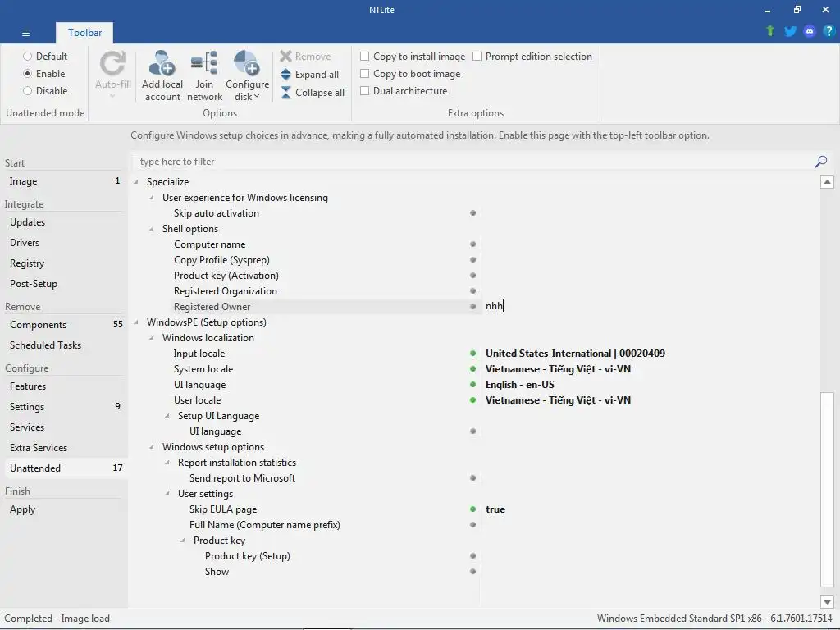Click the green update arrow icon

point(770,31)
